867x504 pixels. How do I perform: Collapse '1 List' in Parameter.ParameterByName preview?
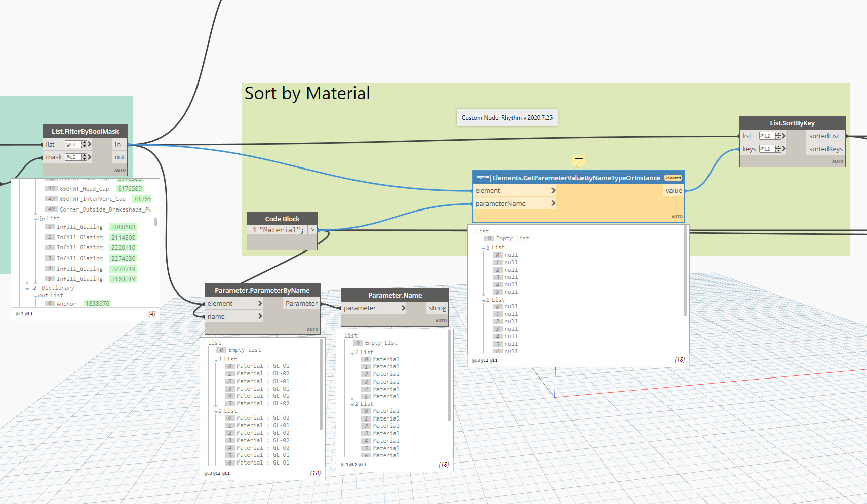[216, 360]
